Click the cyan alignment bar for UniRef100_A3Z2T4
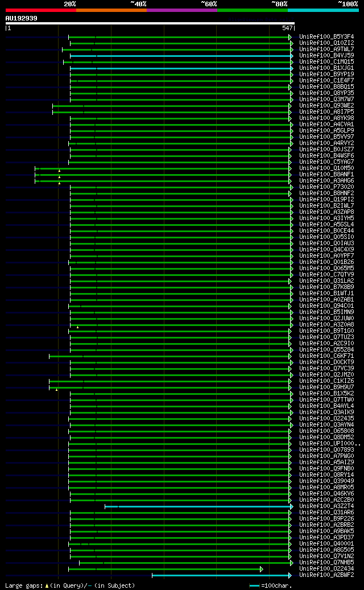Screen dimensions: 364x590 click(198, 507)
